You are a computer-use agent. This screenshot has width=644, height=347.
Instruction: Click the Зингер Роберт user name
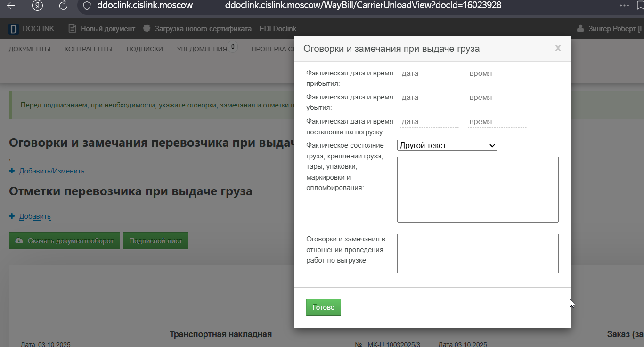tap(616, 29)
